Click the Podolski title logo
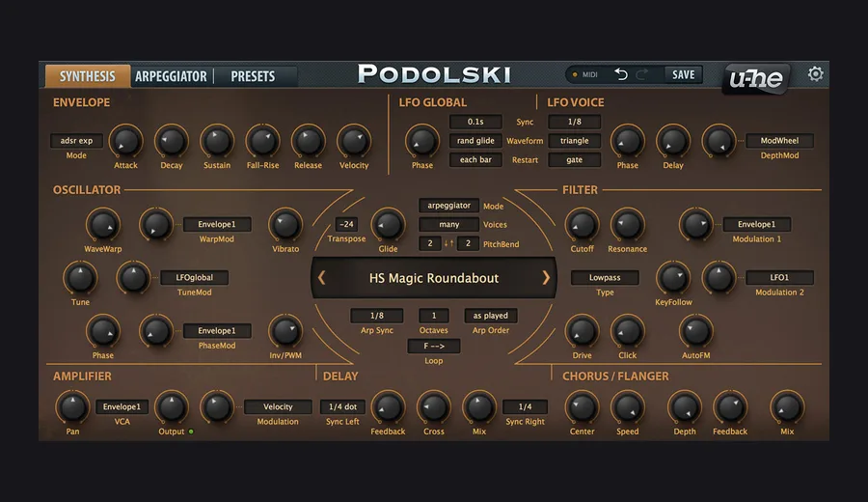Viewport: 868px width, 502px height. click(434, 74)
